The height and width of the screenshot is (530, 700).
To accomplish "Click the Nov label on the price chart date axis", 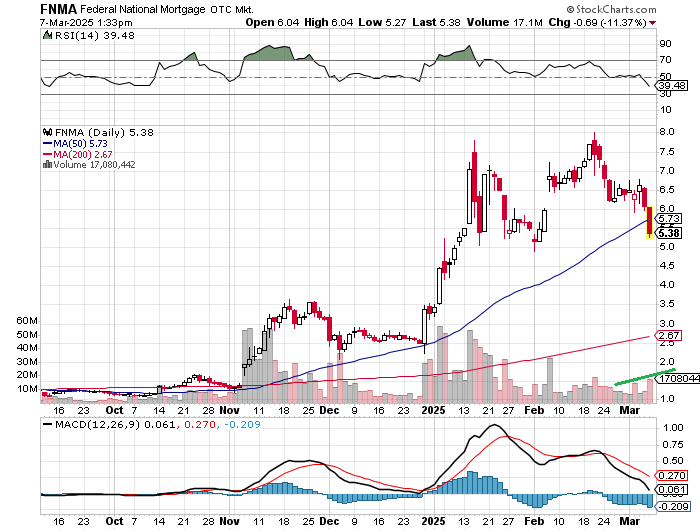I will coord(229,410).
